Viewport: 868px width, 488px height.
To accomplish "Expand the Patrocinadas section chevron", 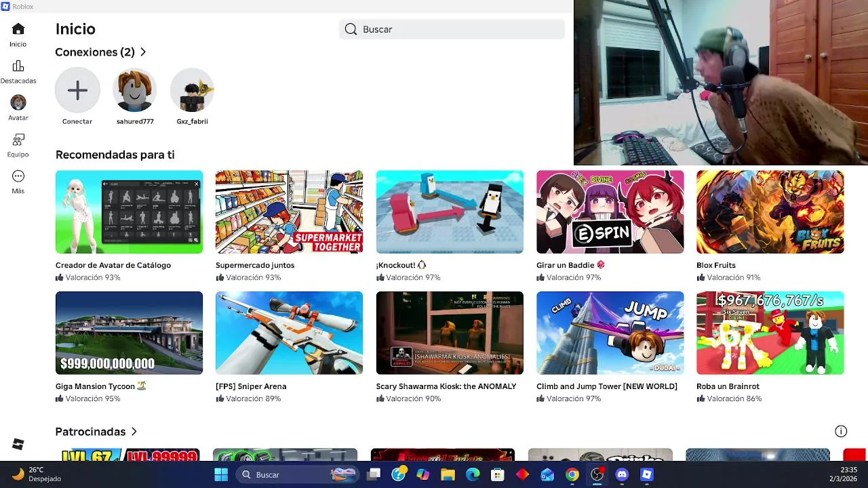I will 134,432.
